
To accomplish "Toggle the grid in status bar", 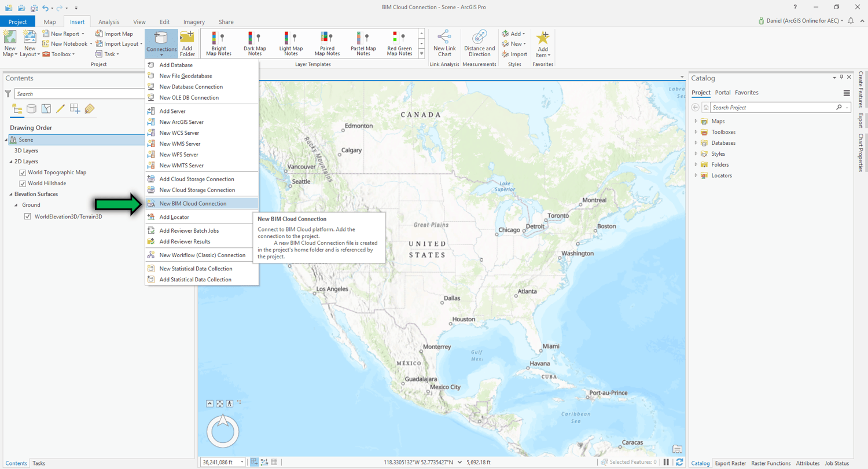I will (274, 462).
